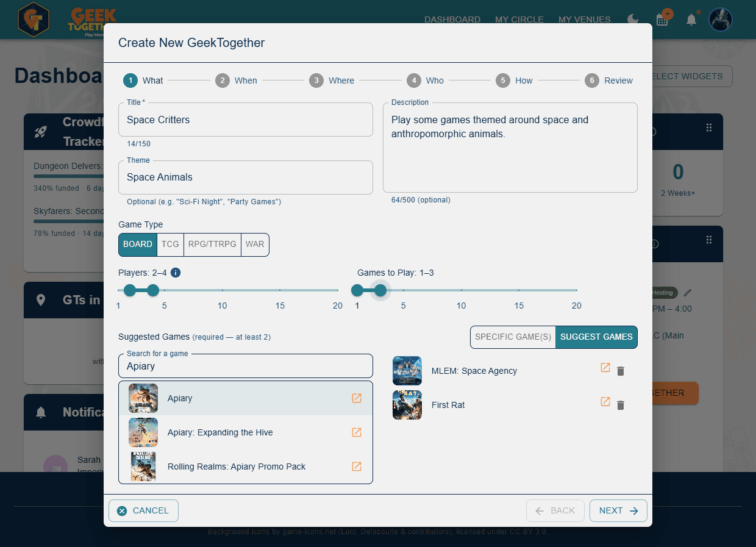Screen dimensions: 756x547
Task: Click Games to Play maximum handle
Action: [x=380, y=290]
